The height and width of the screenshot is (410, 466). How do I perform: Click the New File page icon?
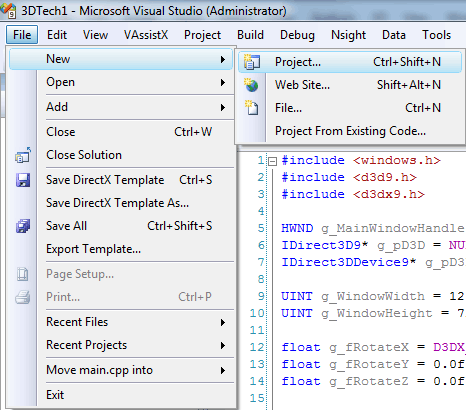pos(252,108)
